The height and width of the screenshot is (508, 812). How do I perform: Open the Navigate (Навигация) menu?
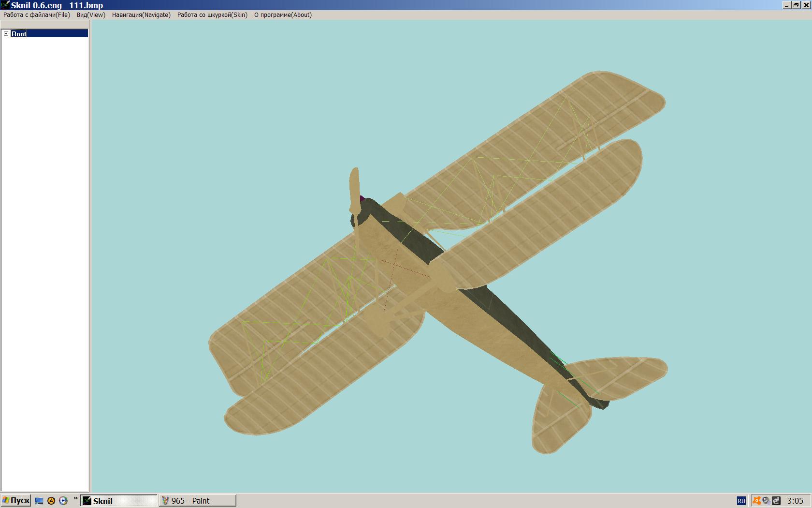tap(141, 15)
